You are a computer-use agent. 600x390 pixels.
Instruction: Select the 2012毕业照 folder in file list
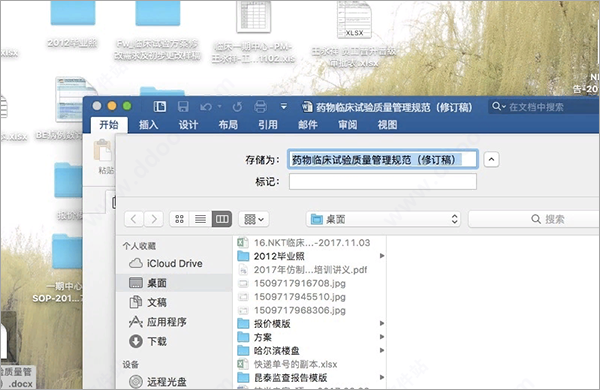coord(309,256)
